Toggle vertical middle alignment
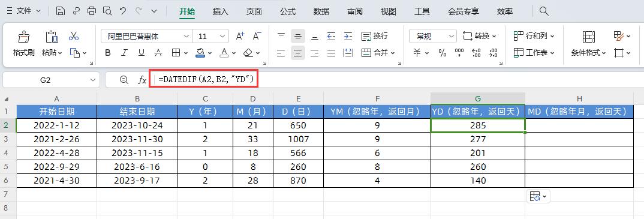Viewport: 644px width, 219px height. point(298,36)
